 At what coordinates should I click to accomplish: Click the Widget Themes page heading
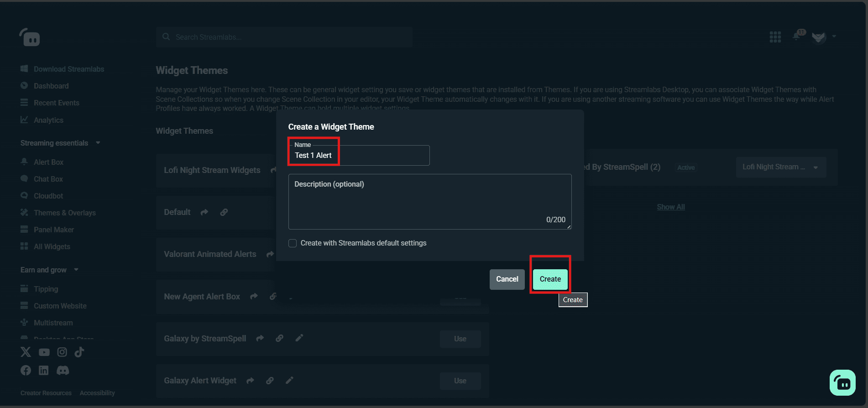[192, 70]
